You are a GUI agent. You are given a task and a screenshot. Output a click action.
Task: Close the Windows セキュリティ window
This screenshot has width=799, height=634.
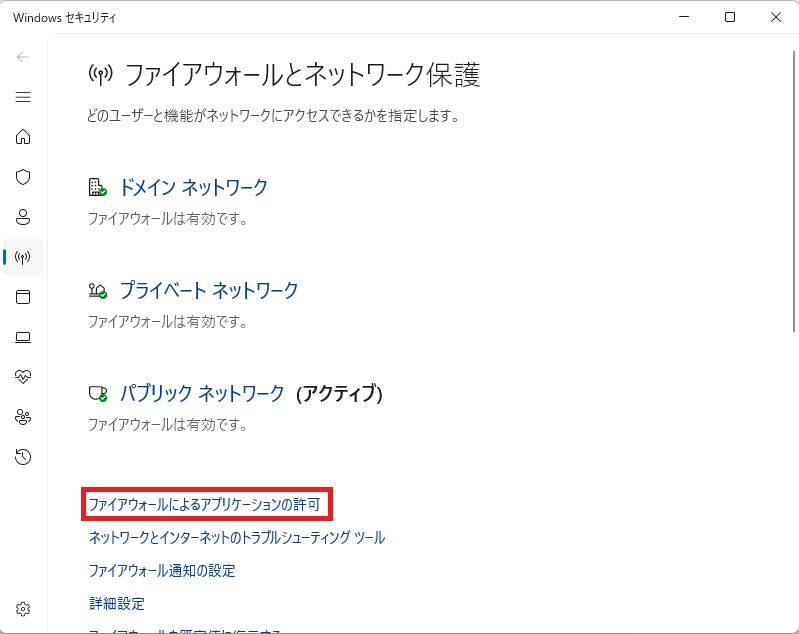776,17
